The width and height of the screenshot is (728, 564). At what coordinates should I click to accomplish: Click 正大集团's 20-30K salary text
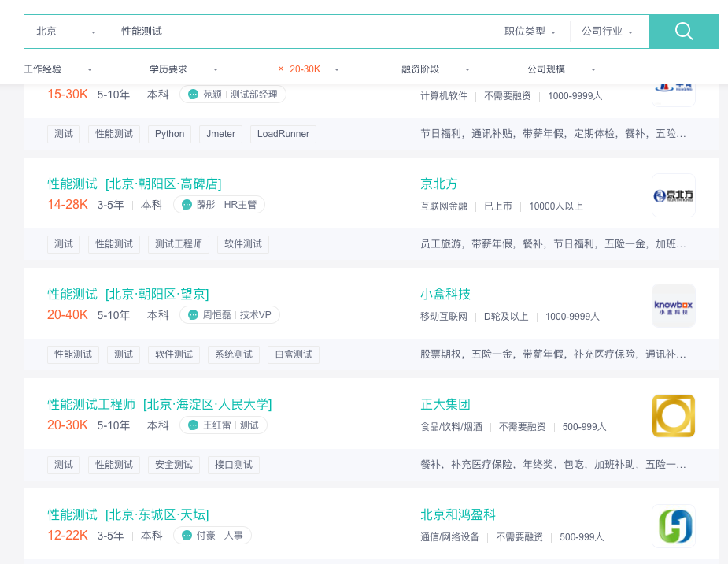pos(68,425)
